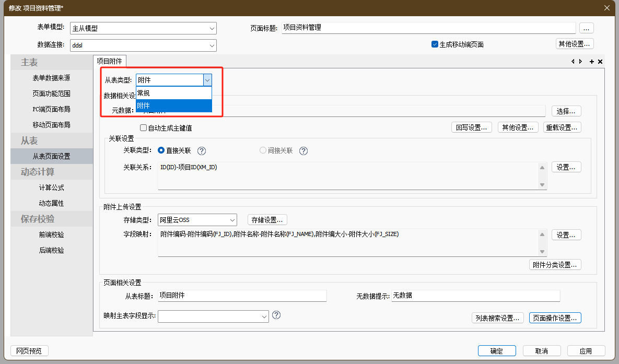Add new sub-table tab with plus icon
This screenshot has width=619, height=364.
point(592,62)
